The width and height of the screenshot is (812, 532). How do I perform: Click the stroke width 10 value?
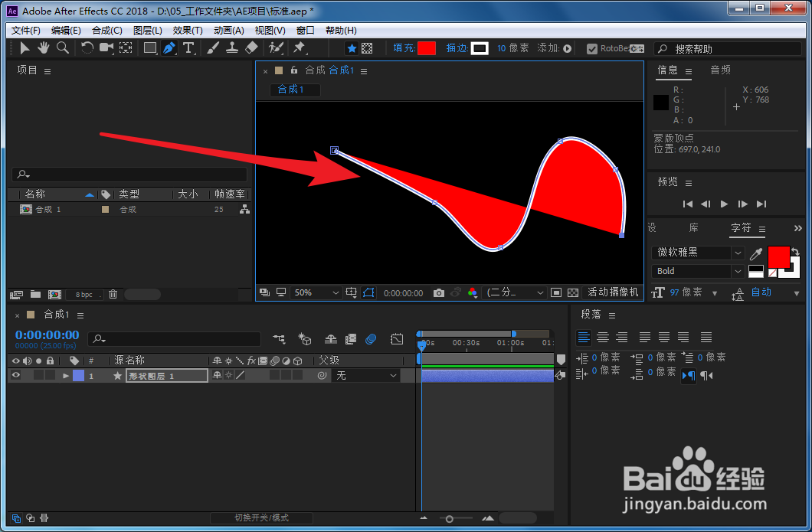pyautogui.click(x=501, y=48)
